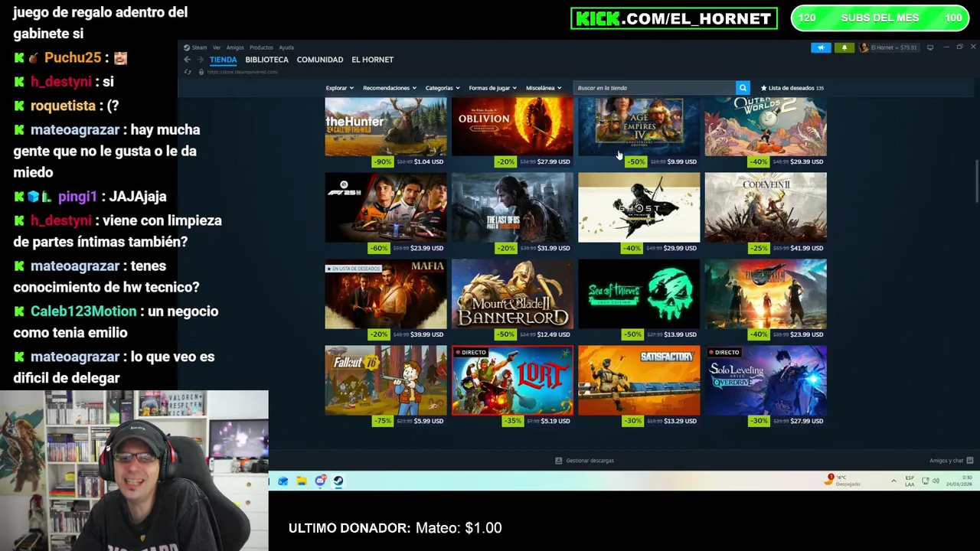
Task: Switch to the BIBLIOTECA tab
Action: [x=267, y=60]
